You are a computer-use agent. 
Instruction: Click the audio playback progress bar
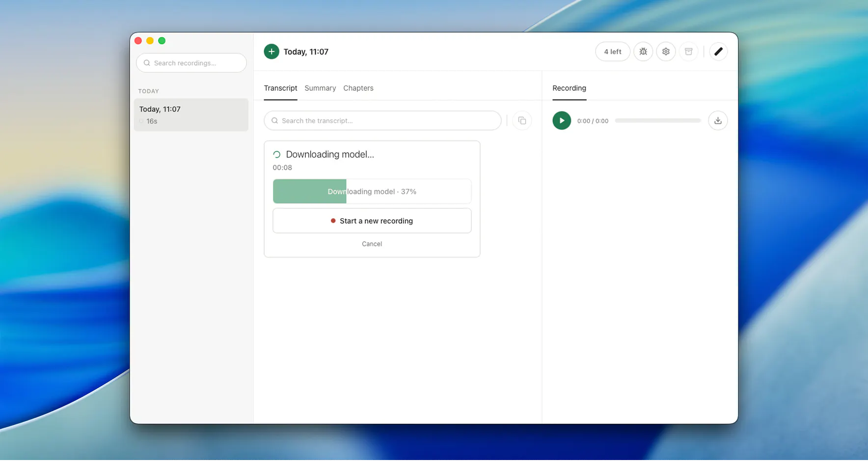[658, 121]
